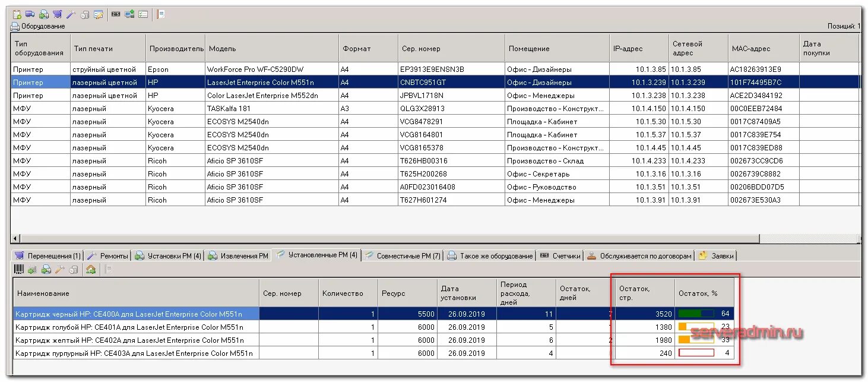
Task: Select serial number CNBTC951GT cell
Action: click(x=452, y=82)
